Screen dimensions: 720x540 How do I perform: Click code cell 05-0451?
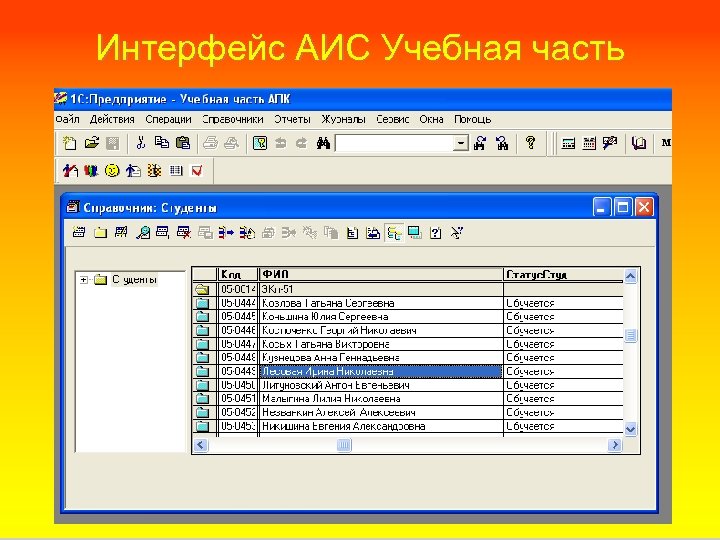(x=238, y=399)
